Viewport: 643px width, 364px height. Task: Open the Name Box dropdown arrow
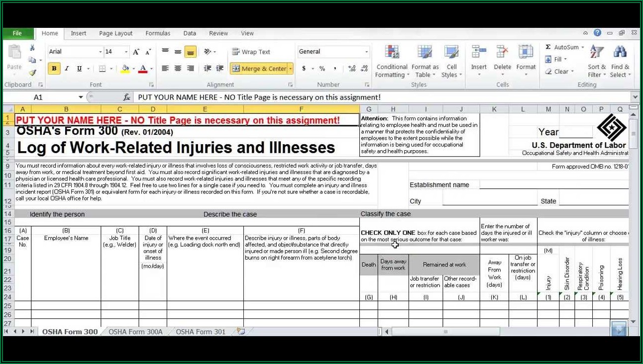(81, 97)
